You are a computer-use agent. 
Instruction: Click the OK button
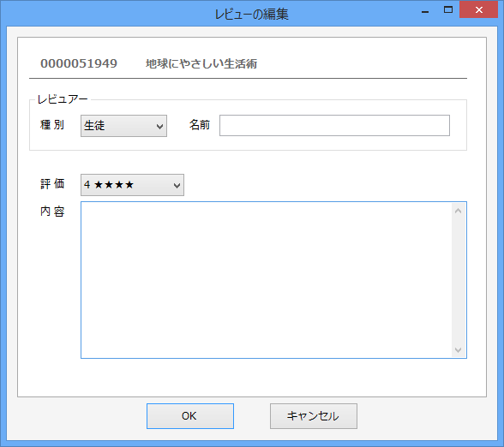coord(190,416)
